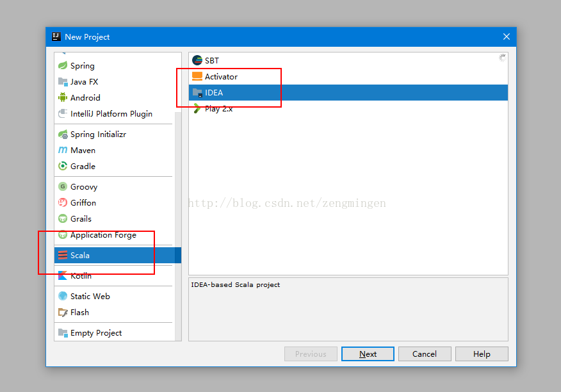
Task: Click the Spring leaf icon
Action: coord(63,65)
